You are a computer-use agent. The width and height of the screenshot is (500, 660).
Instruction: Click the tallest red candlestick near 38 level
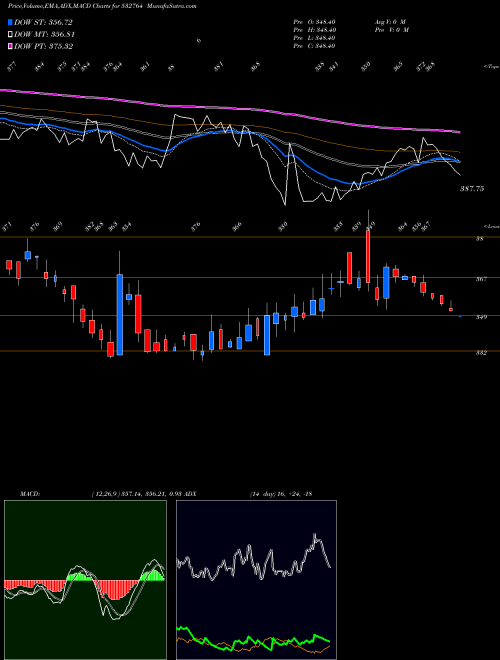point(368,256)
